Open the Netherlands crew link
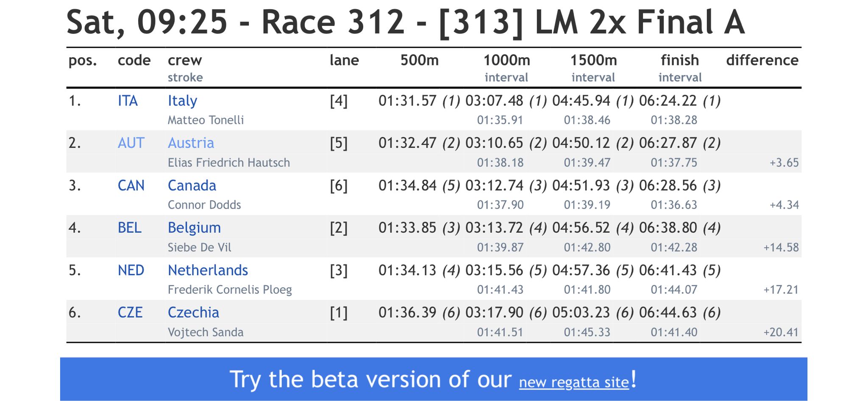 (208, 270)
